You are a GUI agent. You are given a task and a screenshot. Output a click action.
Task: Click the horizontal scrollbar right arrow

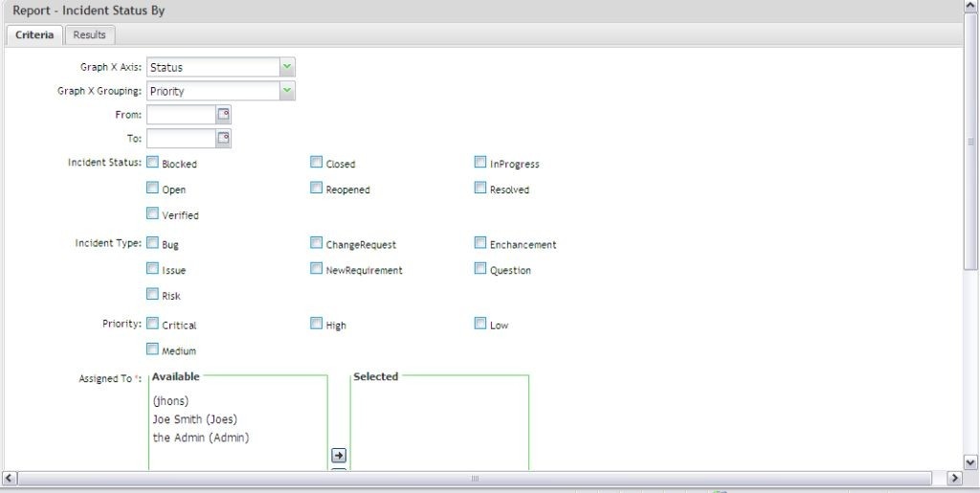[954, 478]
